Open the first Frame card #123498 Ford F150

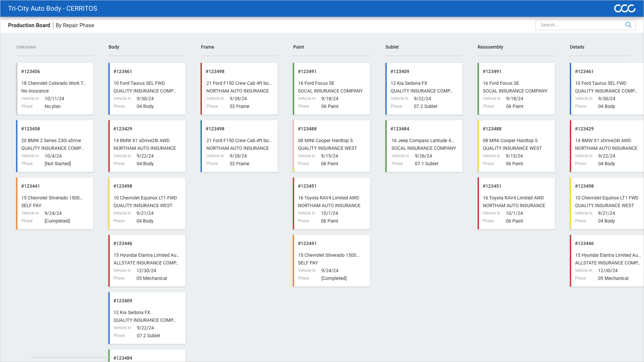[239, 89]
